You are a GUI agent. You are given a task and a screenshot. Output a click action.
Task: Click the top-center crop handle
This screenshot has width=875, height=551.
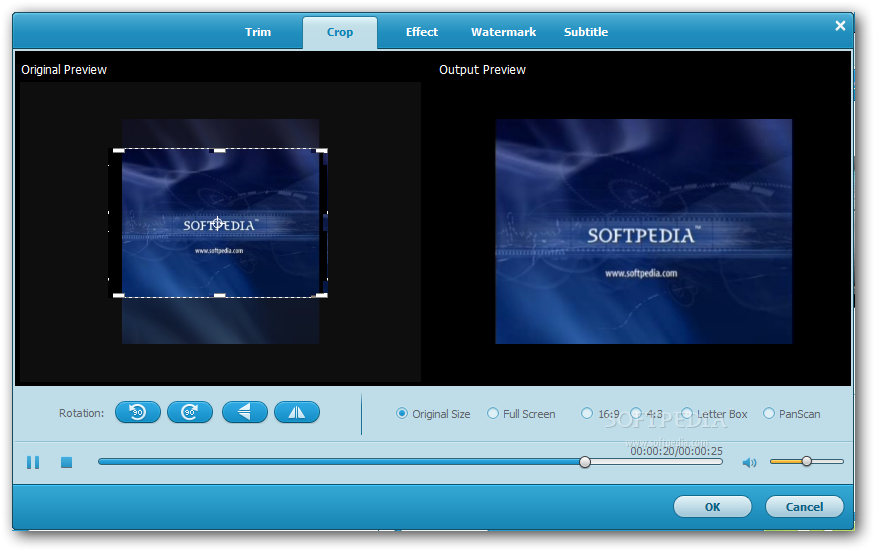pyautogui.click(x=220, y=151)
